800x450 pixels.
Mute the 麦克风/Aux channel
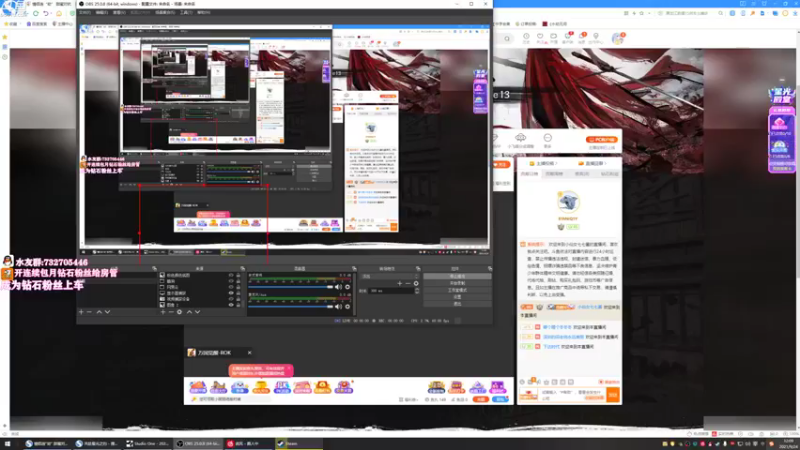click(x=338, y=306)
